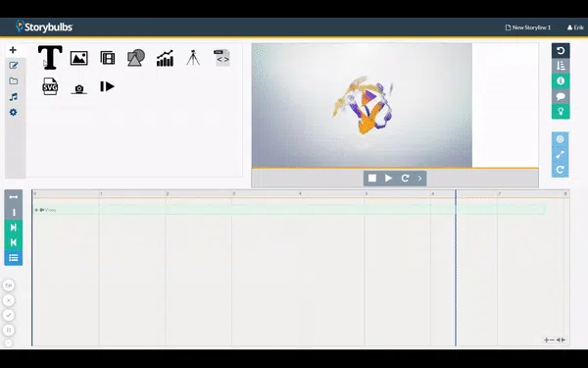Click the Storybulbs logo
The width and height of the screenshot is (588, 368).
(x=44, y=26)
